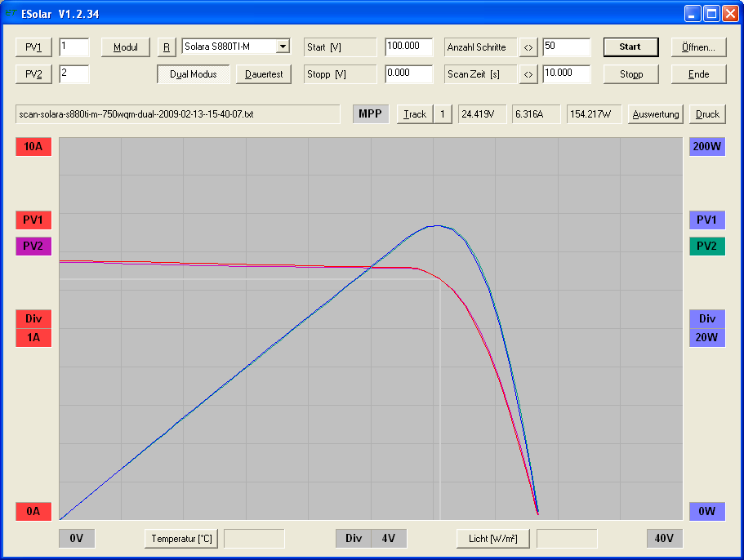Edit the Start voltage field showing 100.000

pos(408,47)
